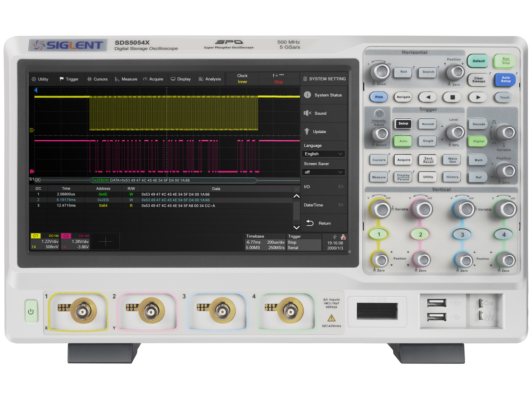Click the add channel plus box
Image resolution: width=532 pixels, height=399 pixels.
105,241
